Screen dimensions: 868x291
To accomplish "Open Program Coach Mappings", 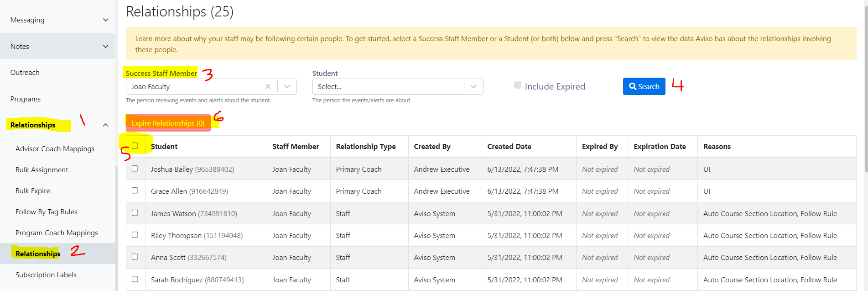I will [57, 233].
